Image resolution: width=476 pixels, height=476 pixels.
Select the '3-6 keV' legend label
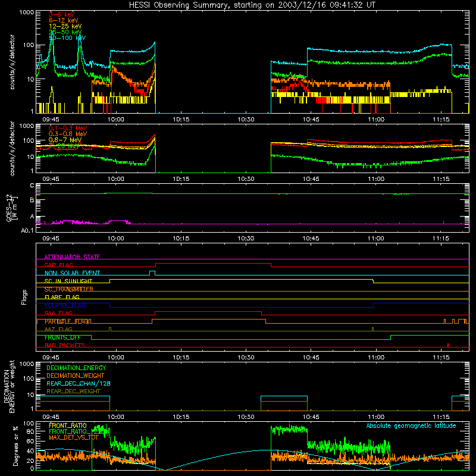point(61,14)
